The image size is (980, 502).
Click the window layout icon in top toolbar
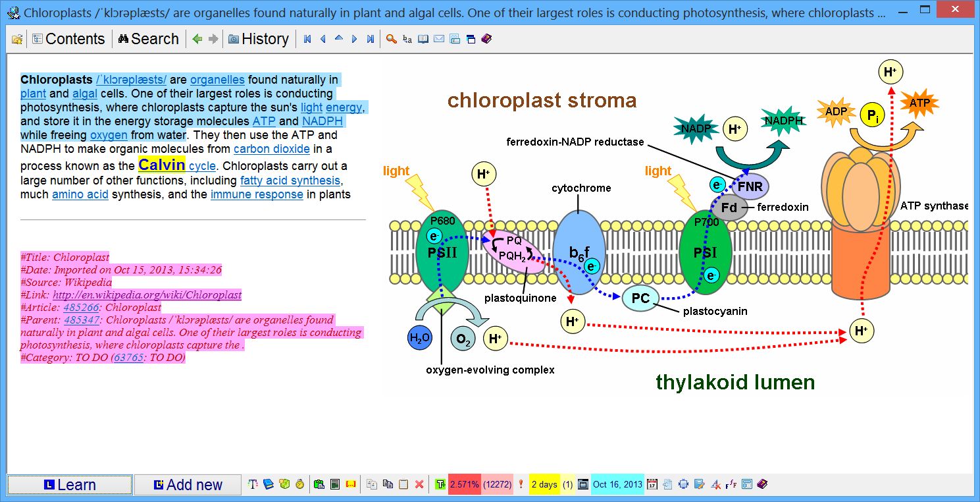(x=471, y=39)
